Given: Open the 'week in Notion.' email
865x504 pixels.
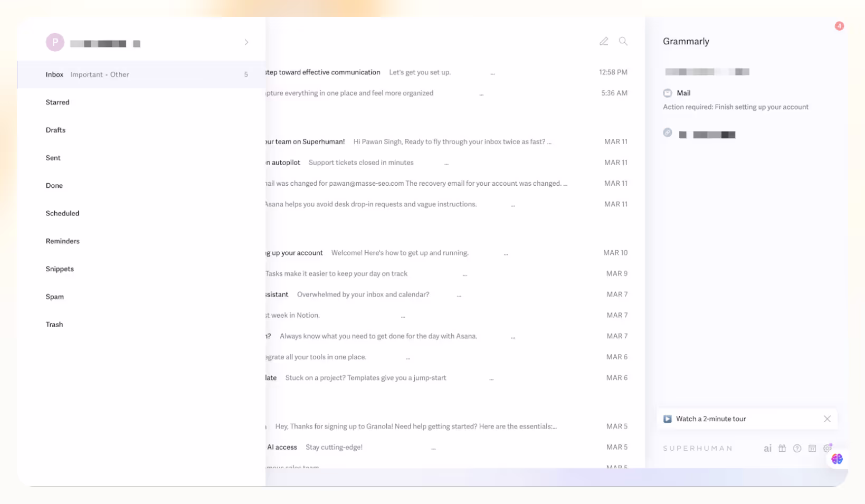Looking at the screenshot, I should click(x=446, y=315).
